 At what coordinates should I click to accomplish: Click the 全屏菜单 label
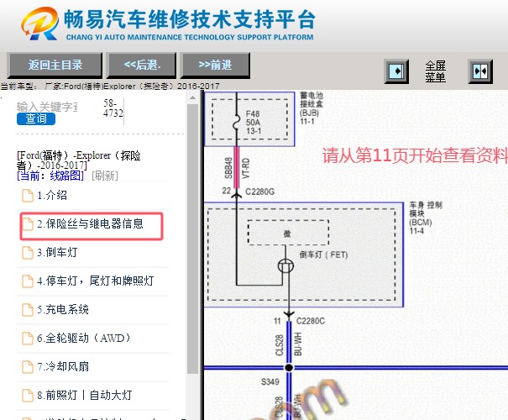(x=436, y=71)
